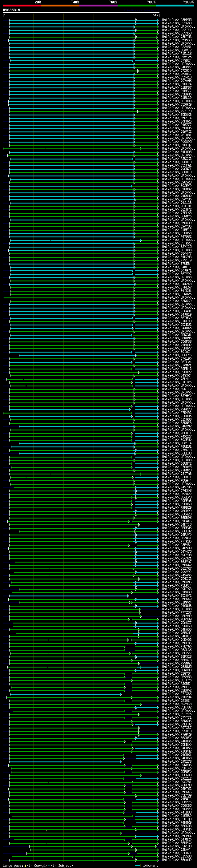Click the red ~20% identity color segment
Viewport: 197px width, 868px height.
pos(22,6)
